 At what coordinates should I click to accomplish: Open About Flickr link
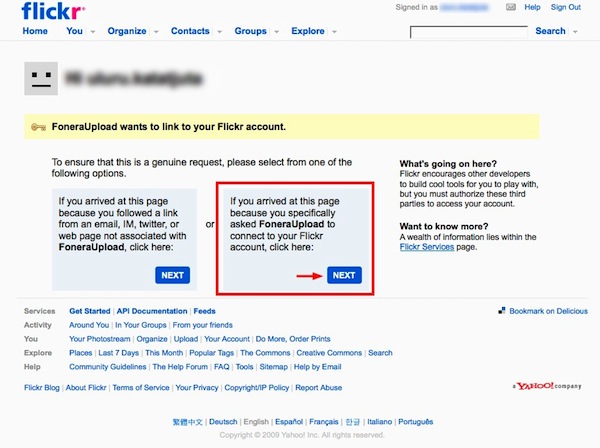86,388
